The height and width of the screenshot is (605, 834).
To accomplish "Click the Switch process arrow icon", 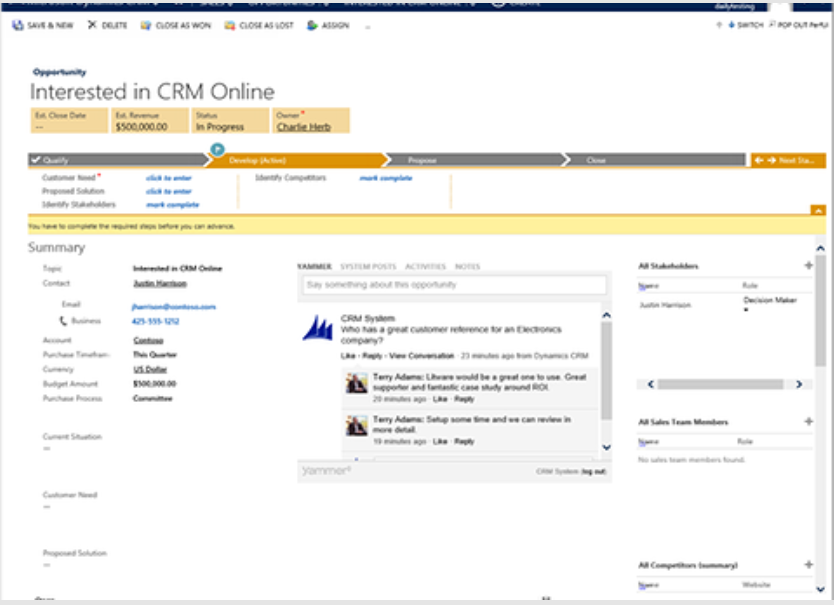I will tap(731, 25).
